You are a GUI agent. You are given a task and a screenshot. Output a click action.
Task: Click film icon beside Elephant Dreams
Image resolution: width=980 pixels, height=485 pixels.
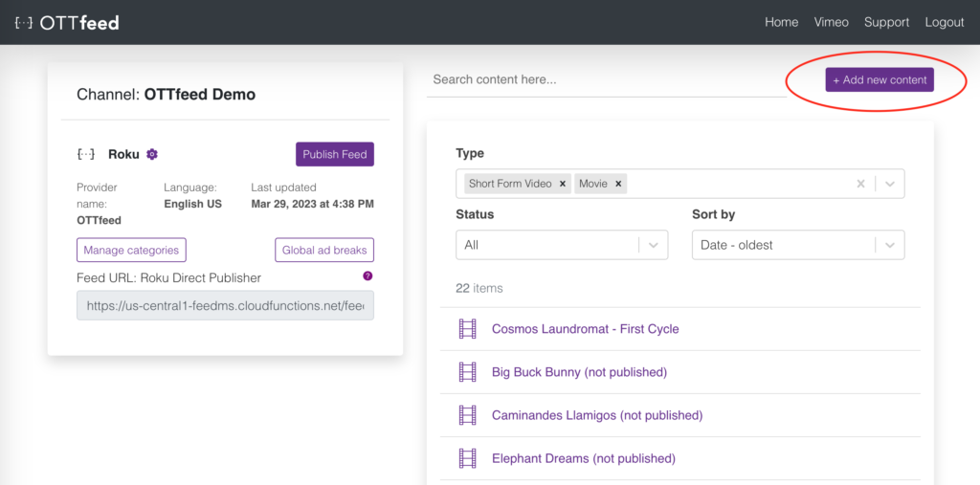467,458
